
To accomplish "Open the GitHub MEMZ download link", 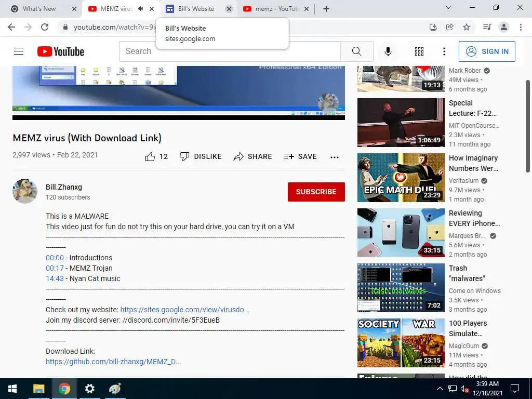I will point(113,362).
